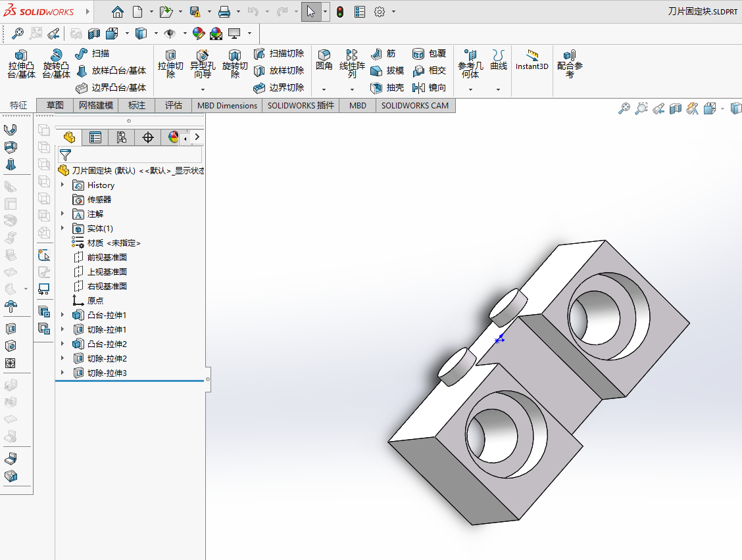This screenshot has width=742, height=560.
Task: Create a new document
Action: coord(137,12)
